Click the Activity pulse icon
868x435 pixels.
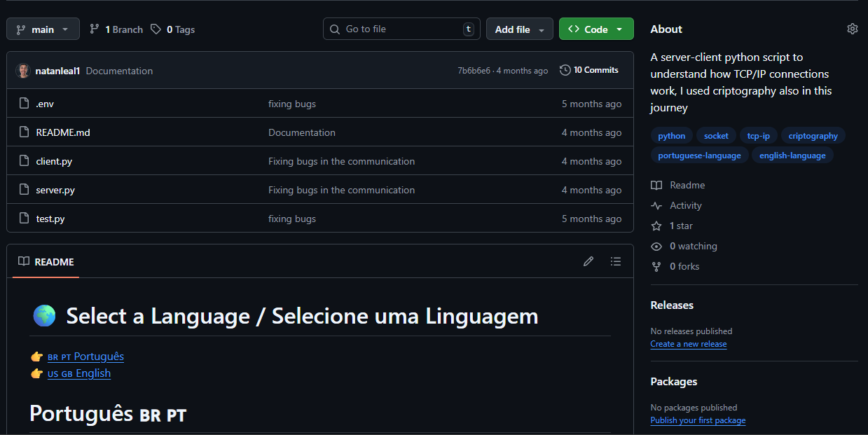(x=656, y=206)
